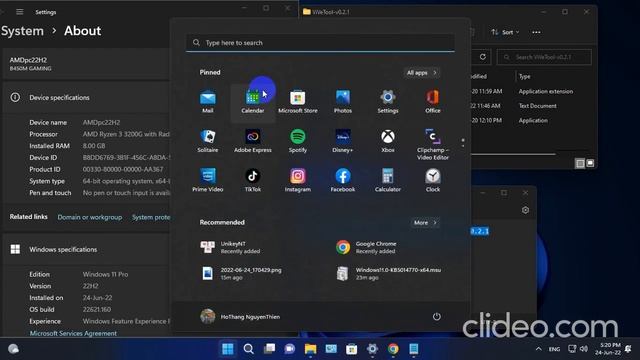Switch File Explorer to details view
Screen dimensions: 640x360
click(x=580, y=163)
